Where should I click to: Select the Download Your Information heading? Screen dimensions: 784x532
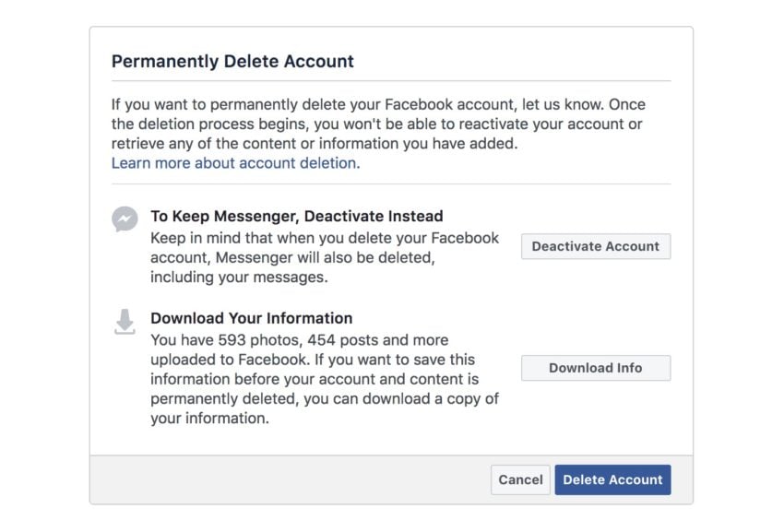coord(252,318)
